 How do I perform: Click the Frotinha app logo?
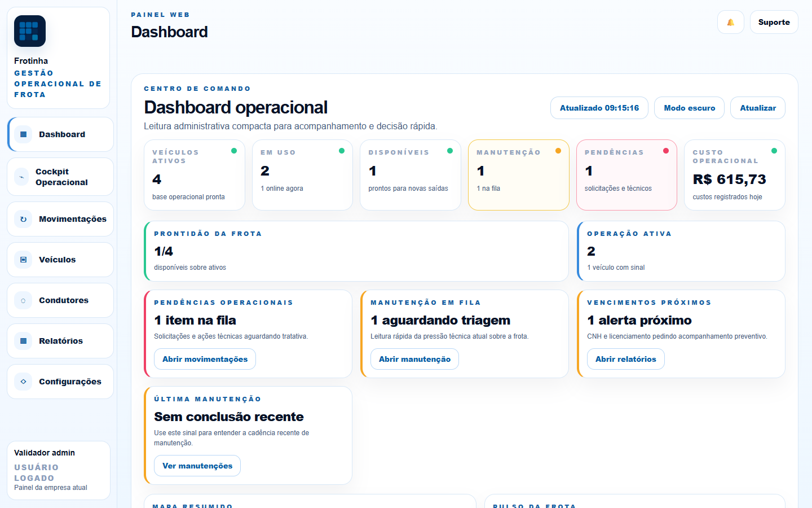(30, 31)
